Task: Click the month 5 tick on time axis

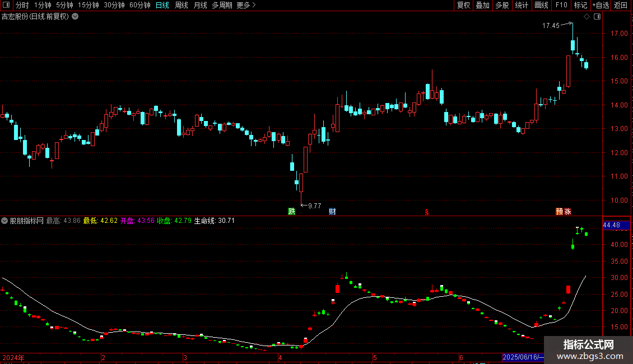Action: (x=375, y=357)
